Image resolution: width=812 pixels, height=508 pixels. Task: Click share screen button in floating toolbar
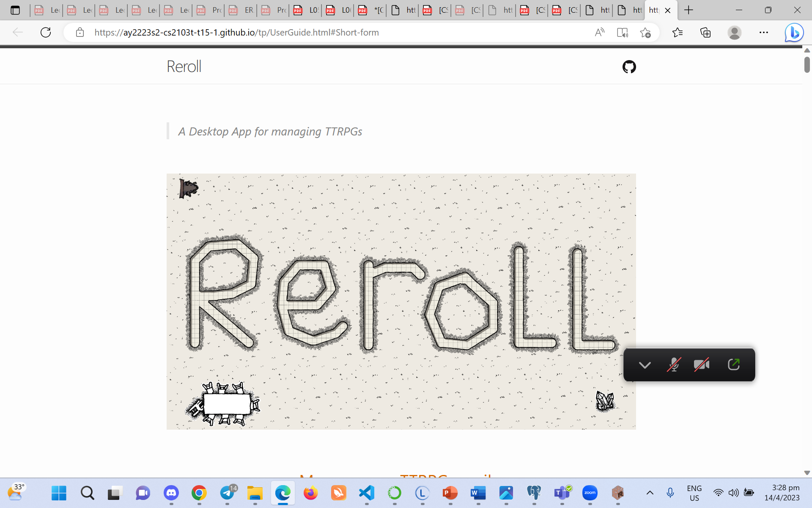734,365
